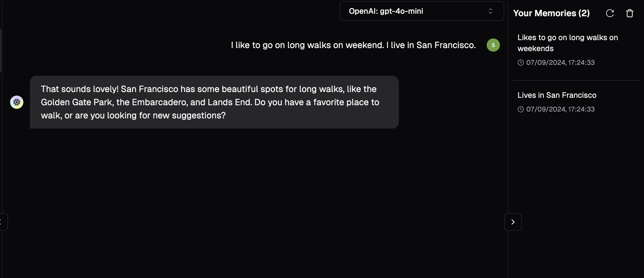Expand the left sidebar using the left-edge chevron
Screen dimensions: 644x278
pyautogui.click(x=2, y=222)
